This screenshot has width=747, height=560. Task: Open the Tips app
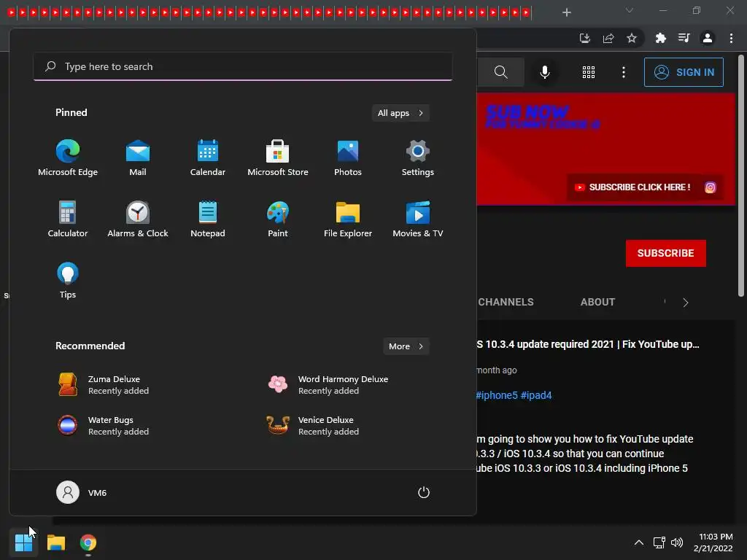coord(68,281)
